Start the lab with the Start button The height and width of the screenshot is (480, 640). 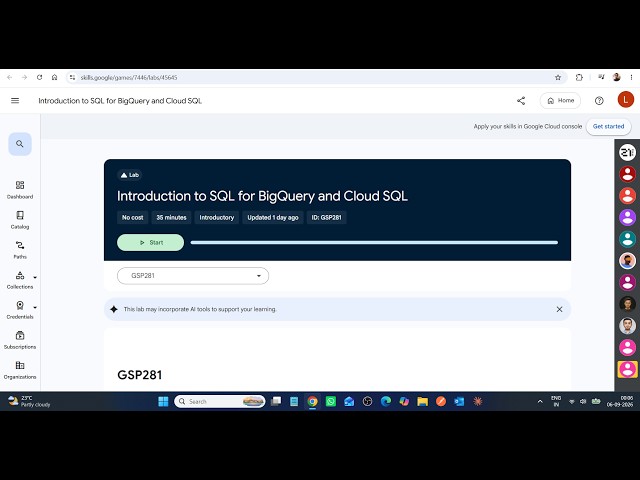click(x=150, y=242)
